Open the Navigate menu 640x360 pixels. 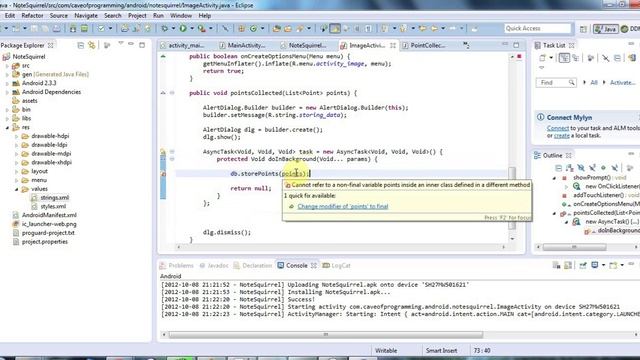coord(86,16)
